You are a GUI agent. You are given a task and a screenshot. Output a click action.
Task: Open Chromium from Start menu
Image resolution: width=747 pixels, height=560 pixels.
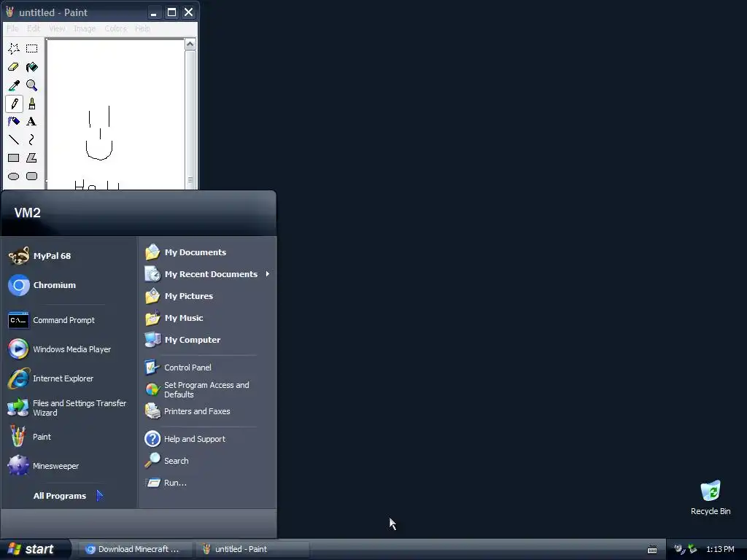pyautogui.click(x=69, y=285)
